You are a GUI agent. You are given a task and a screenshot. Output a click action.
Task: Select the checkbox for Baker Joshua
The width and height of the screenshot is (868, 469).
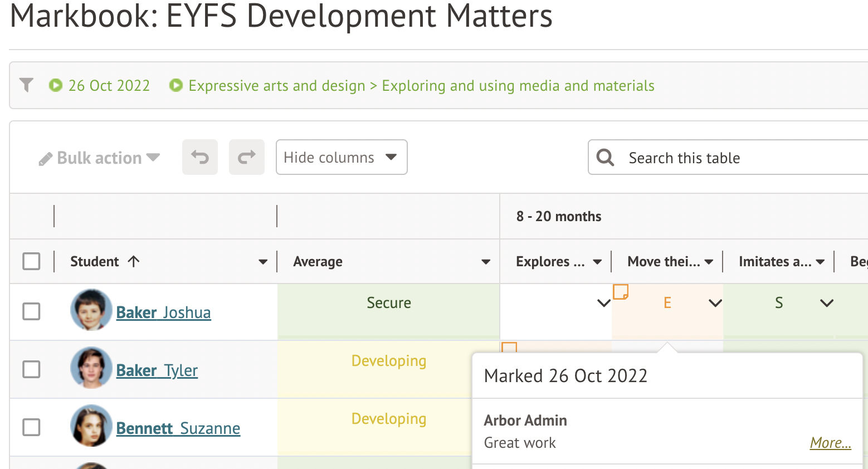click(31, 311)
